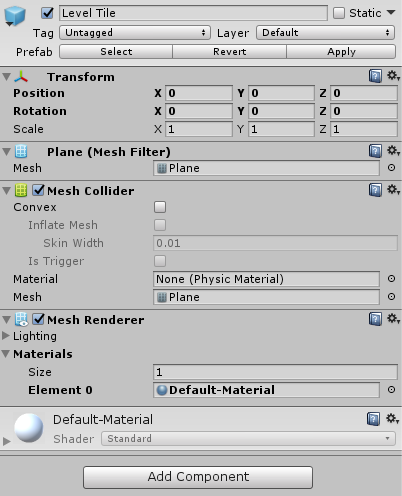Click the Add Component button
402x496 pixels.
[198, 477]
